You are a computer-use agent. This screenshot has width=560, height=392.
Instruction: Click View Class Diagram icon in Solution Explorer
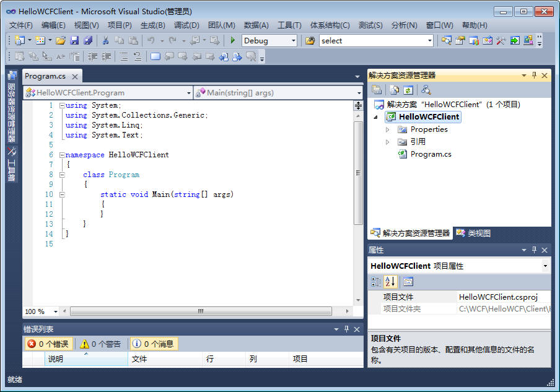pyautogui.click(x=426, y=90)
